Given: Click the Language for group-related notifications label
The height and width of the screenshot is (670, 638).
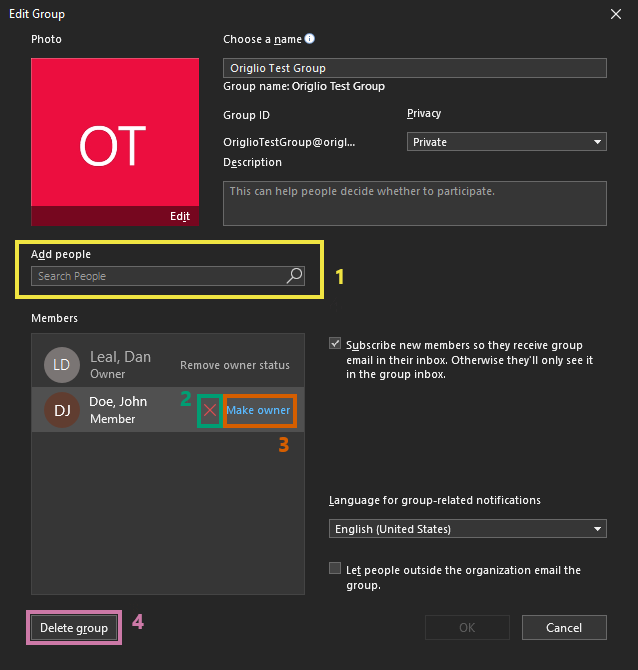Looking at the screenshot, I should coord(435,500).
